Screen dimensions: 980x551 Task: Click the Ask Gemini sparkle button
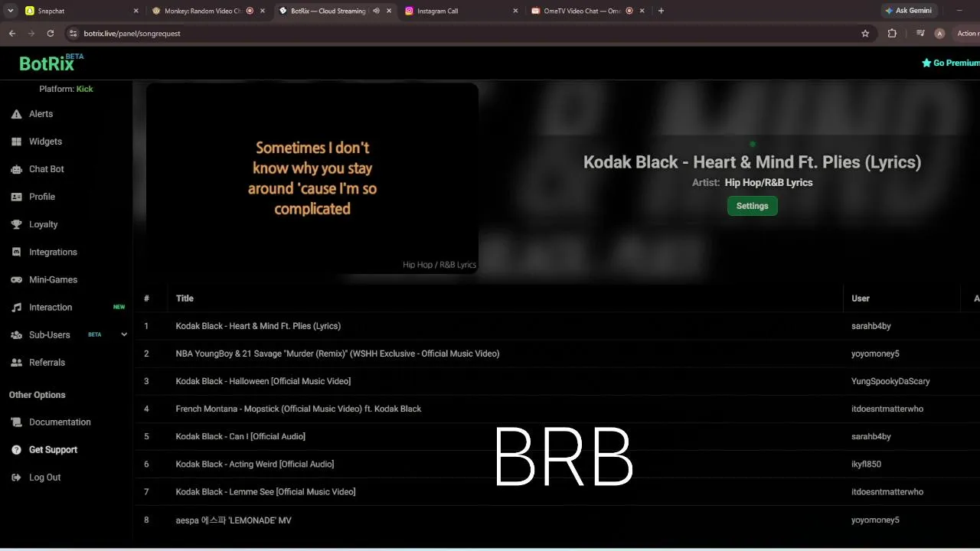pyautogui.click(x=909, y=11)
